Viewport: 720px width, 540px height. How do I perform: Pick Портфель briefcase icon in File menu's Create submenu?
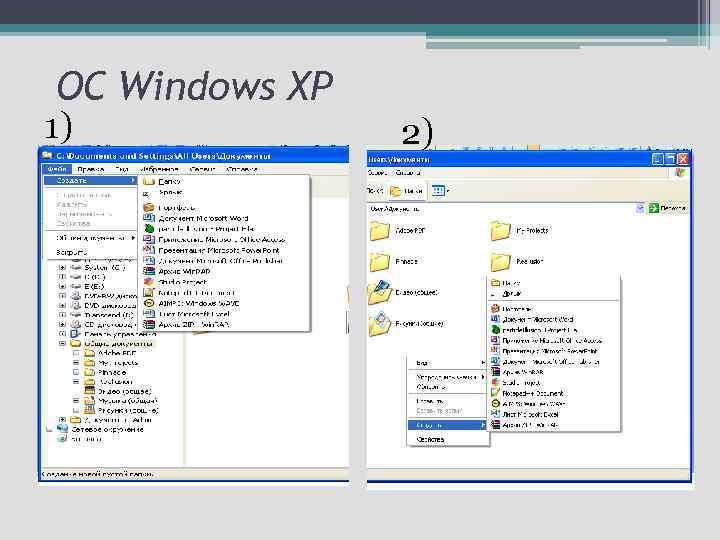coord(149,208)
